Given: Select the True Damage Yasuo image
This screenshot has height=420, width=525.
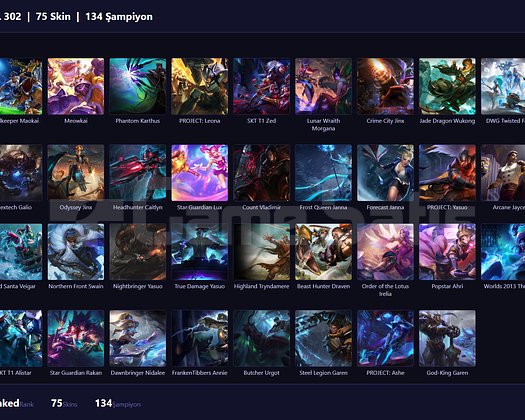Looking at the screenshot, I should click(200, 252).
